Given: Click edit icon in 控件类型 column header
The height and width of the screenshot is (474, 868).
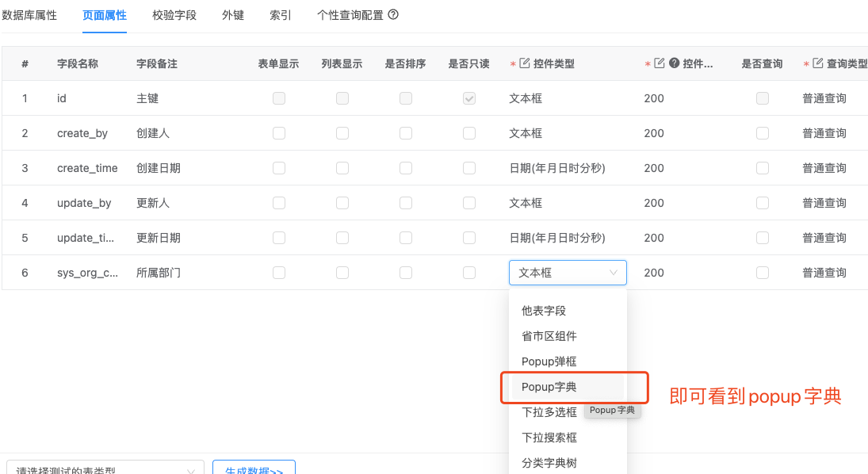Looking at the screenshot, I should [524, 64].
